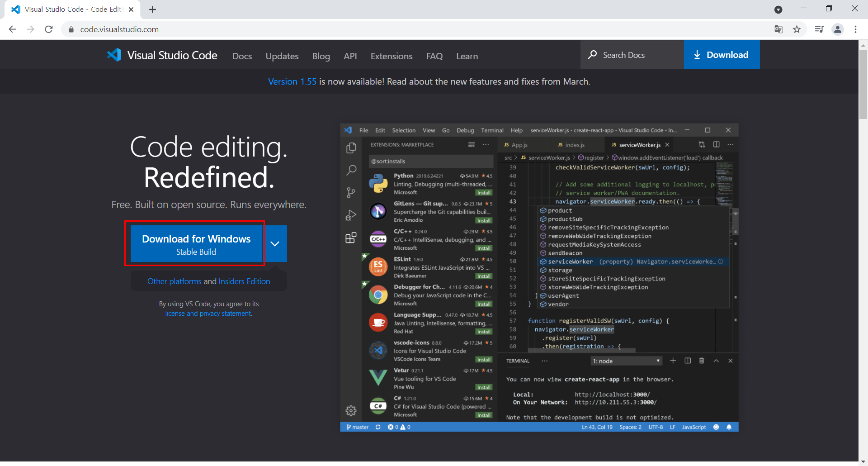Reload the page with the refresh icon
The width and height of the screenshot is (868, 466).
click(49, 29)
